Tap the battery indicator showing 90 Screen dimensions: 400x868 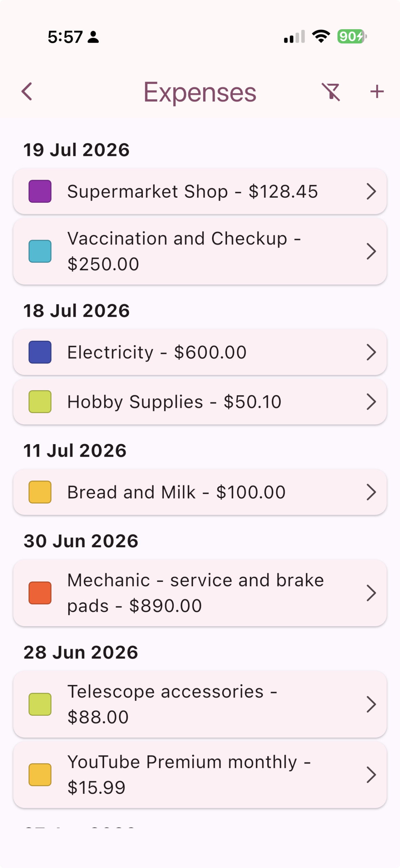352,36
